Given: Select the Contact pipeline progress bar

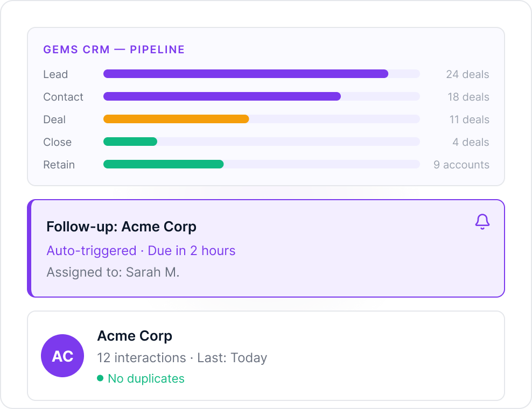Looking at the screenshot, I should pos(262,97).
